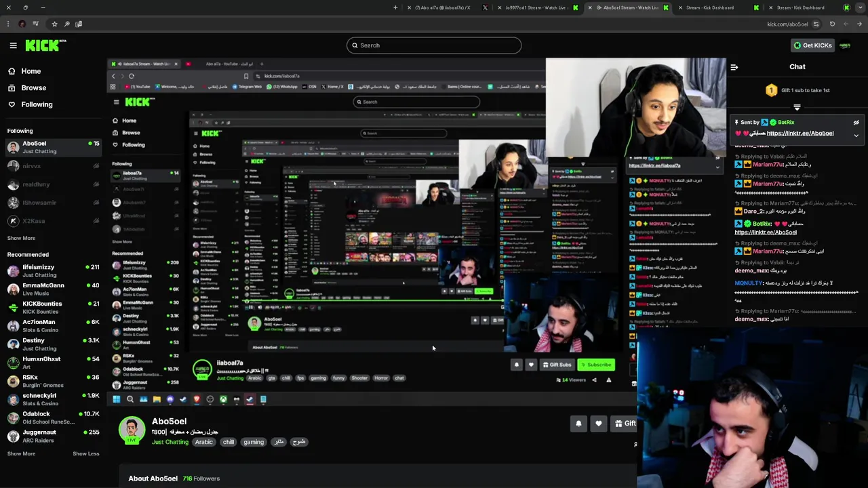
Task: Collapse the Chat panel with arrow icon
Action: pyautogui.click(x=734, y=67)
